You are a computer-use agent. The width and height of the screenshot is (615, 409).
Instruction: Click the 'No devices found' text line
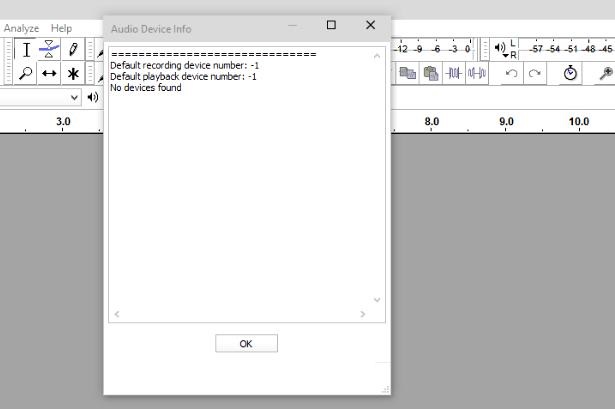[x=146, y=87]
